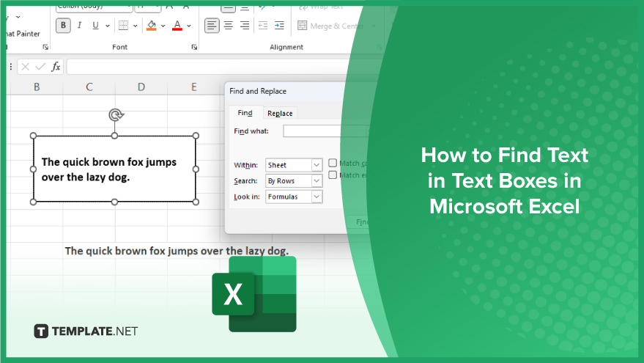Click the formula bar options dots
Image resolution: width=644 pixels, height=363 pixels.
point(11,67)
